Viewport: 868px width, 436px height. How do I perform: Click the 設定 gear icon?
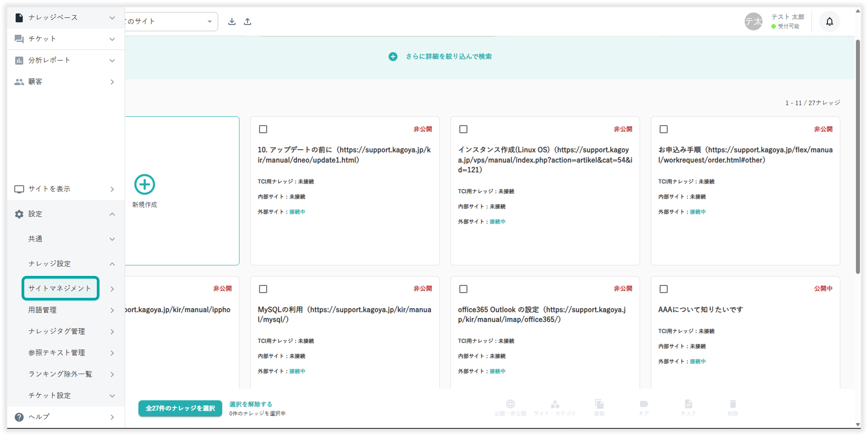click(x=19, y=214)
